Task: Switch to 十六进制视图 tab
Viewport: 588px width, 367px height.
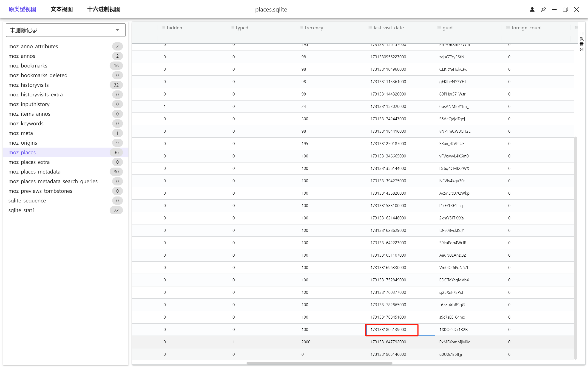Action: tap(104, 9)
